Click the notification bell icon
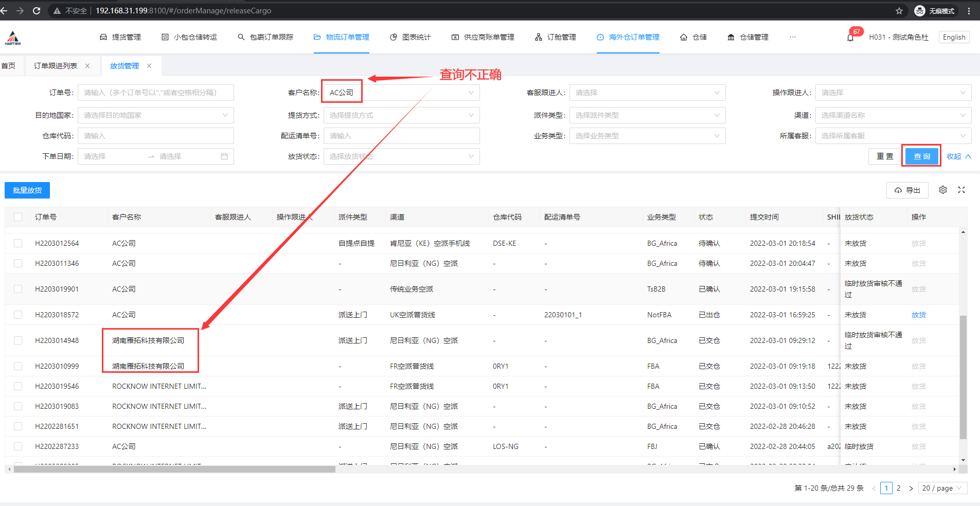Screen dimensions: 980x506 pyautogui.click(x=850, y=38)
